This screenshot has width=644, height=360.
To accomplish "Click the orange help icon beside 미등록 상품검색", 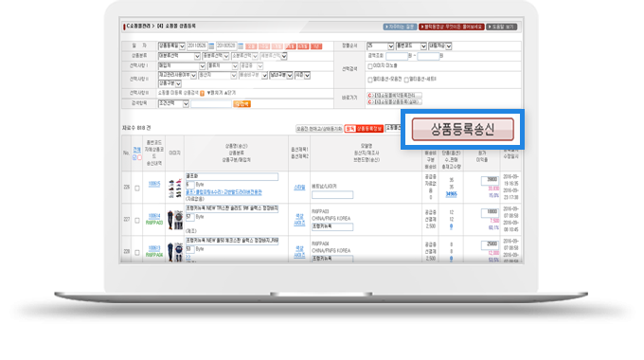I will (202, 93).
